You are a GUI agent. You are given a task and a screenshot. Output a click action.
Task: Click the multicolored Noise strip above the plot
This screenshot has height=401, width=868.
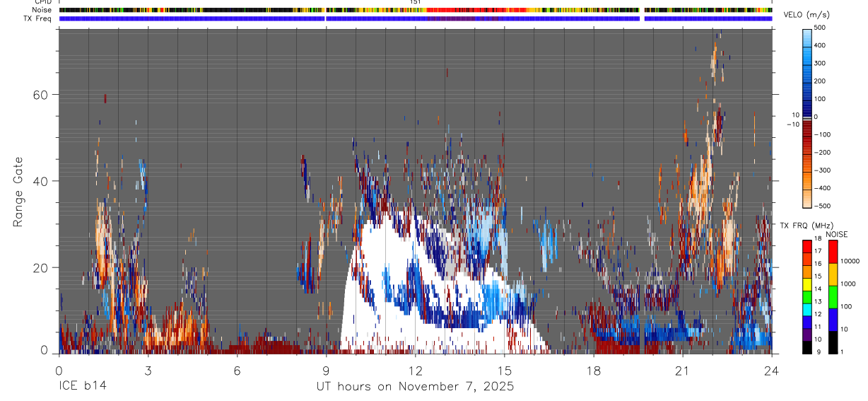coord(416,10)
